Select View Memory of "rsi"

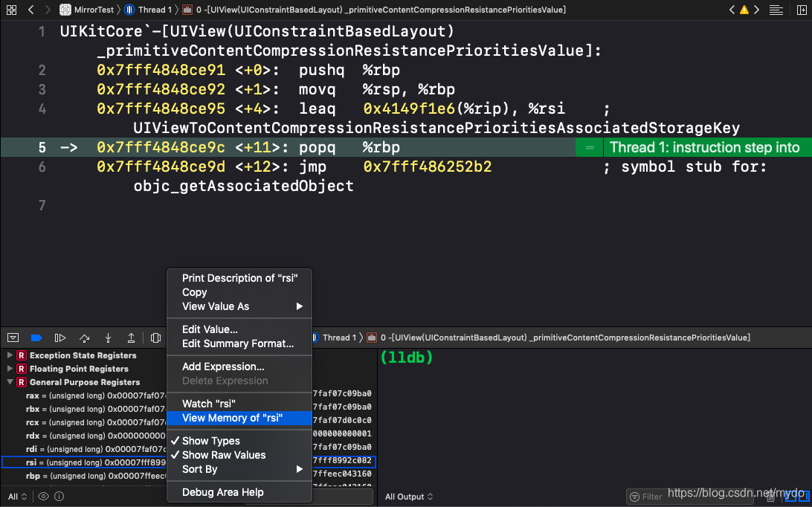tap(239, 418)
